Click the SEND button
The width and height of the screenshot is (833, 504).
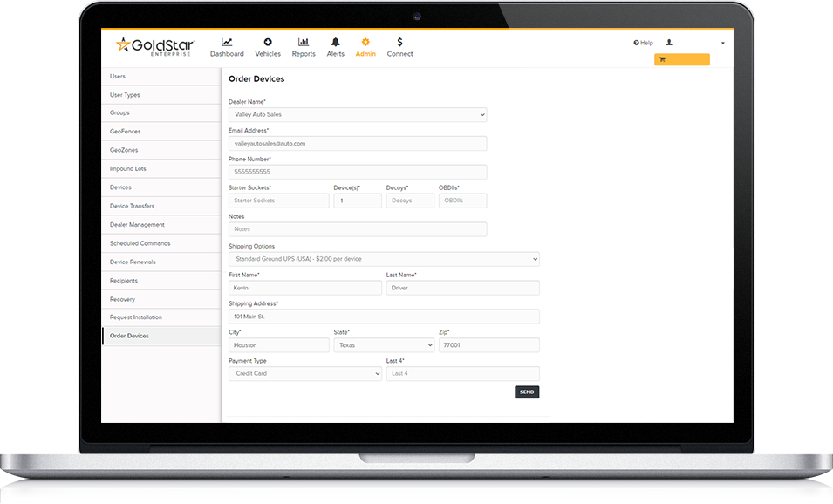[527, 392]
